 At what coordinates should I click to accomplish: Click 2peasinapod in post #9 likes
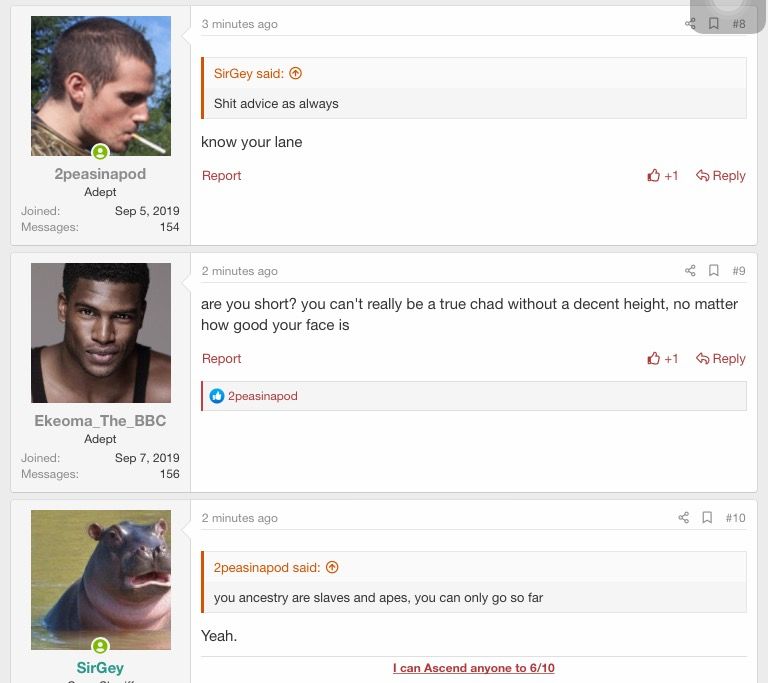[x=263, y=396]
